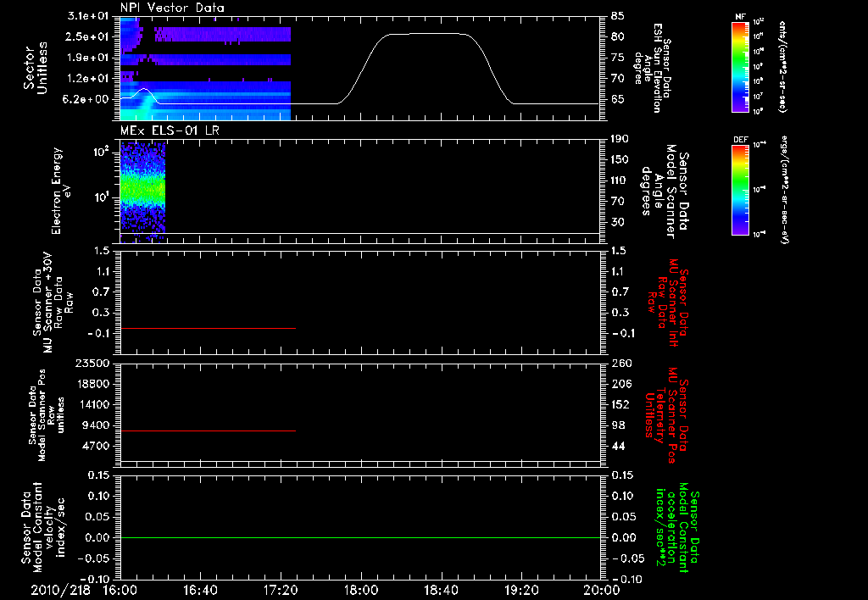Click the '9400' scanner position axis value
The height and width of the screenshot is (600, 868).
coord(97,425)
